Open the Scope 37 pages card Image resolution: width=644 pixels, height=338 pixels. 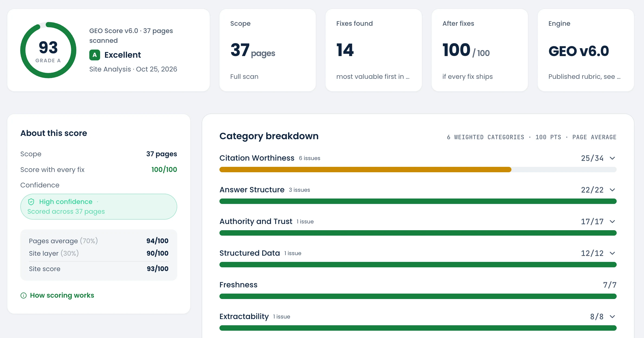(x=268, y=50)
